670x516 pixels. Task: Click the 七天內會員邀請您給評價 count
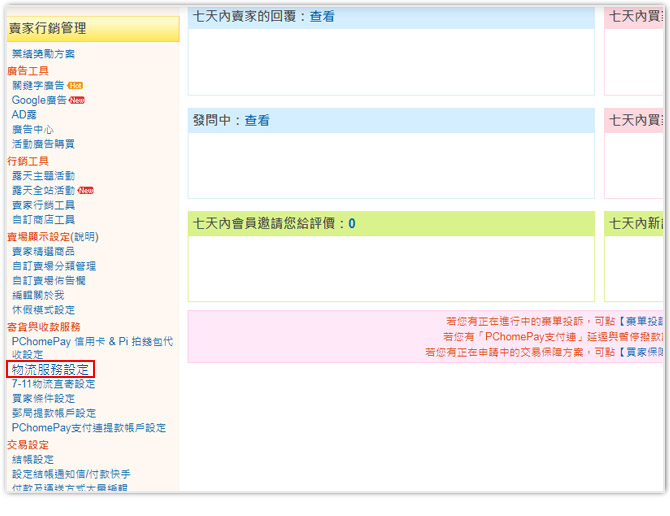tap(352, 223)
